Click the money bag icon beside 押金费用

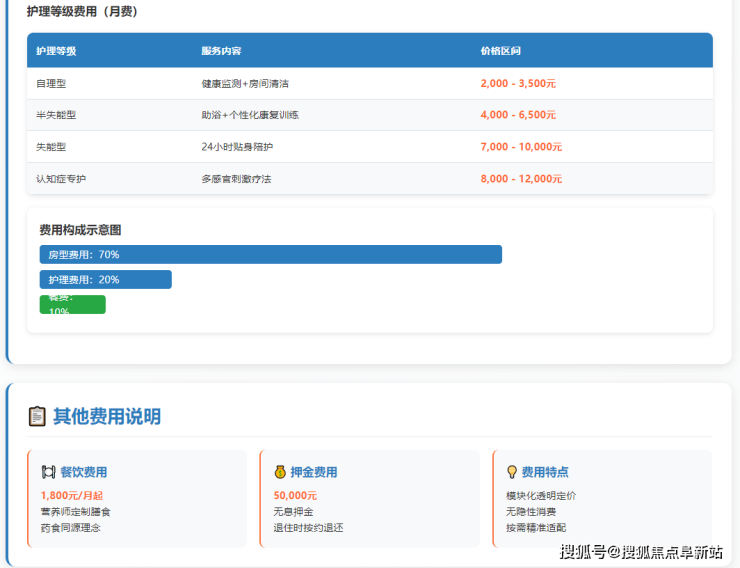click(281, 472)
